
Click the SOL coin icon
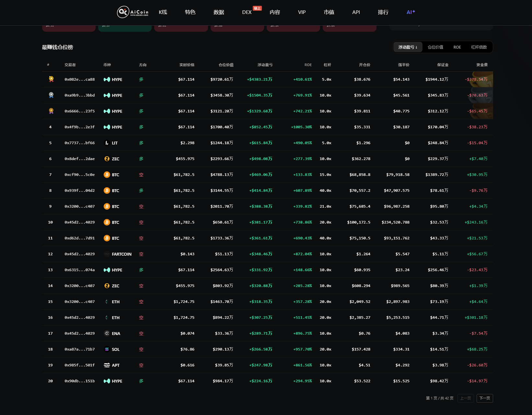coord(107,349)
